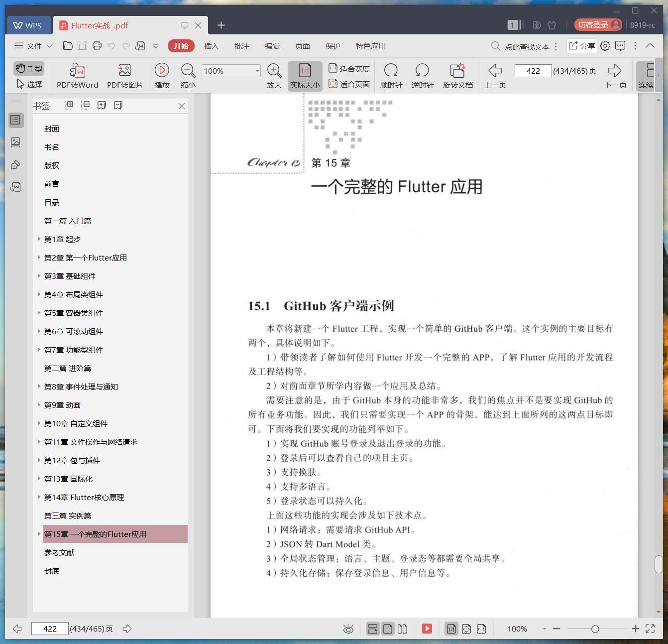Click the settings gear icon near 分享
Viewport: 668px width, 644px height.
click(605, 46)
